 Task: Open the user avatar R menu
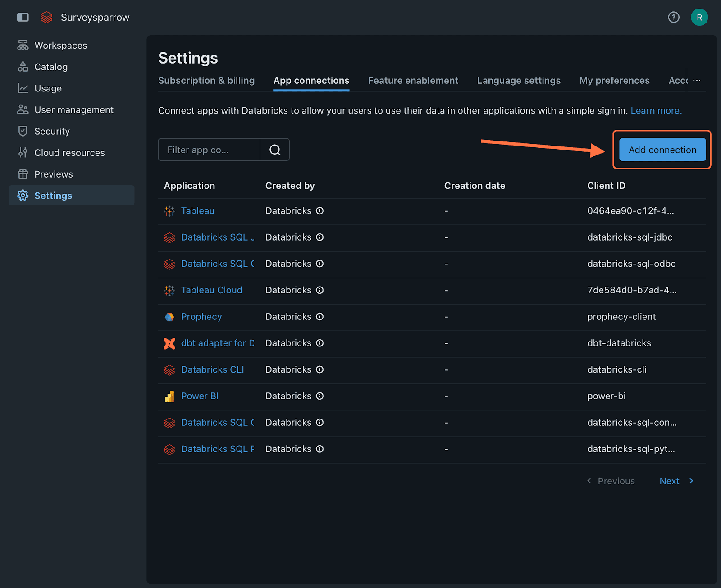pos(699,17)
